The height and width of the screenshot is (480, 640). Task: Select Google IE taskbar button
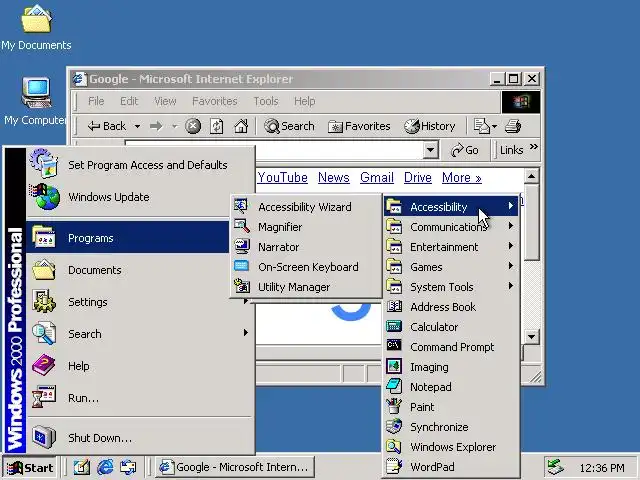pyautogui.click(x=235, y=467)
